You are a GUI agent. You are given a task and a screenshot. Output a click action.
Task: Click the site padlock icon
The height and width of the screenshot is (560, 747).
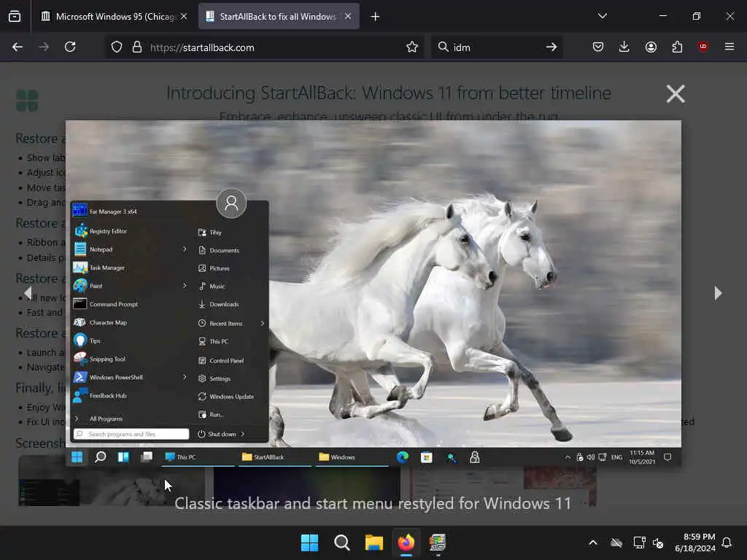pos(137,47)
